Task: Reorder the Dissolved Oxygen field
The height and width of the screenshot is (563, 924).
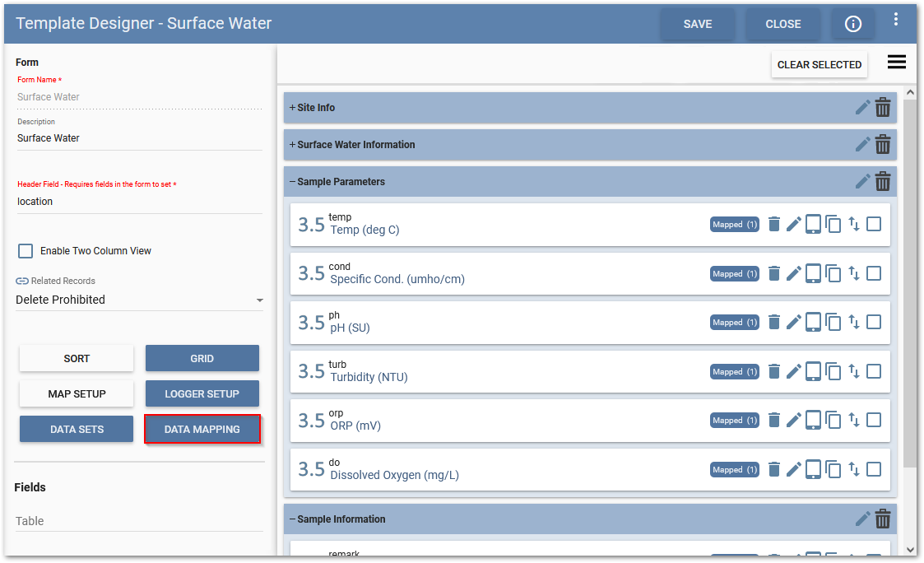Action: (x=854, y=469)
